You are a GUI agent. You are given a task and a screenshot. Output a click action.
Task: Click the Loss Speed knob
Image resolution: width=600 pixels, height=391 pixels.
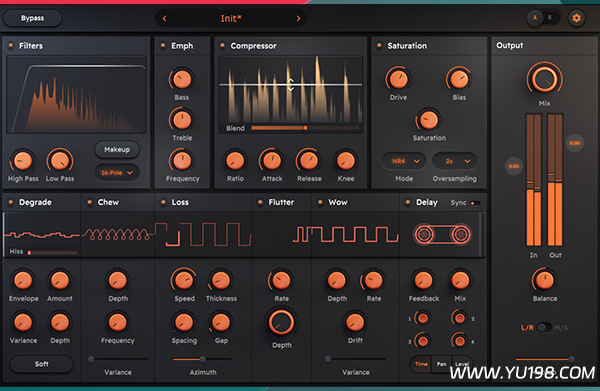(184, 280)
